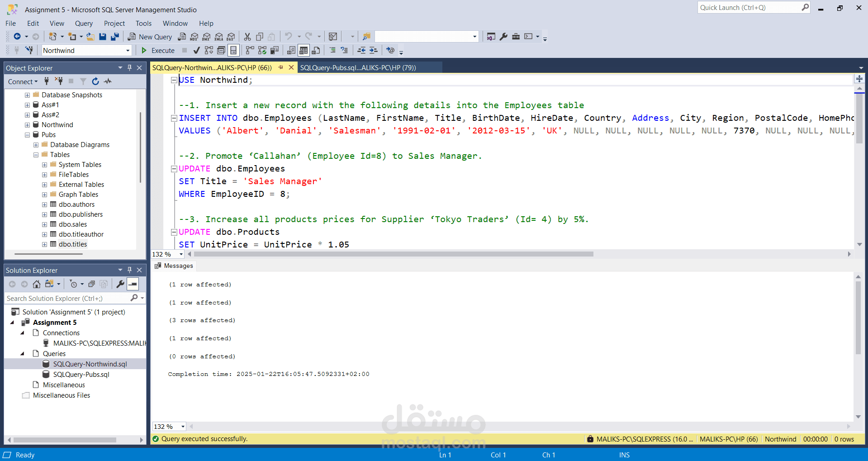Click Increase Indent icon
This screenshot has height=461, width=868.
(374, 50)
